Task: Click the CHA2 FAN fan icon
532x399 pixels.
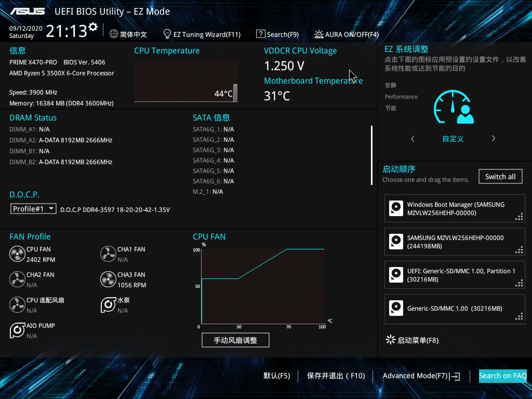Action: [17, 279]
